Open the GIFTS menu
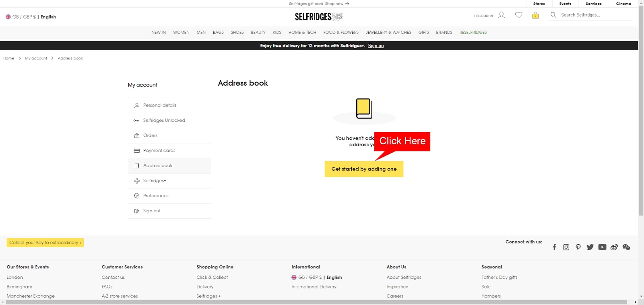Screen dimensions: 644x305 coord(423,33)
